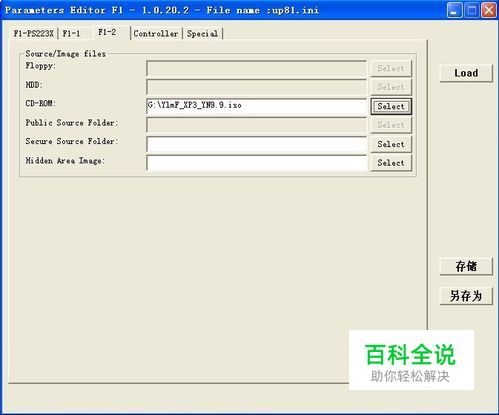Click the Hidden Area Image: label
Screen dimensions: 499x415
[x=65, y=161]
